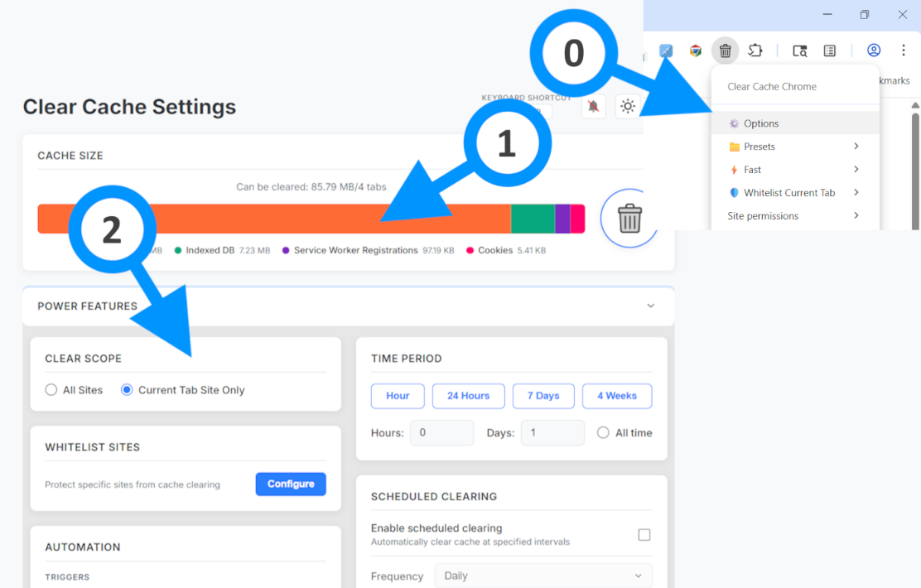Choose Site permissions in the extension menu
This screenshot has width=921, height=588.
[x=795, y=215]
